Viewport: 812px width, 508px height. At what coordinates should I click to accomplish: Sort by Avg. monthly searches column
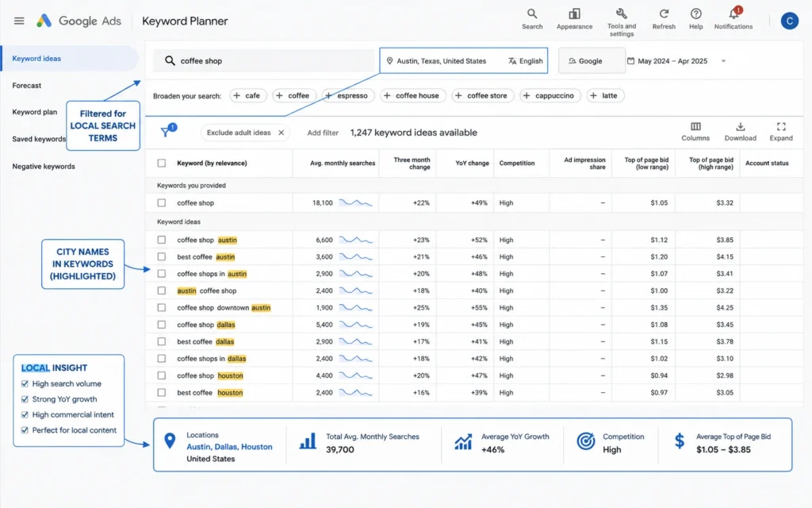click(x=343, y=164)
